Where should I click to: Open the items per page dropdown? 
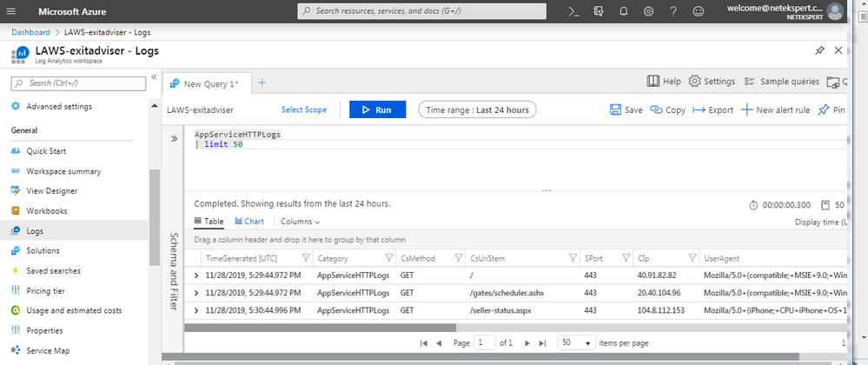pos(577,343)
